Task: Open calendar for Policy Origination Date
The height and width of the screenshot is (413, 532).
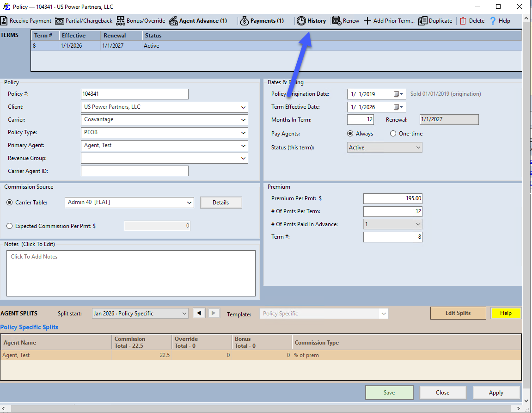Action: tap(398, 94)
